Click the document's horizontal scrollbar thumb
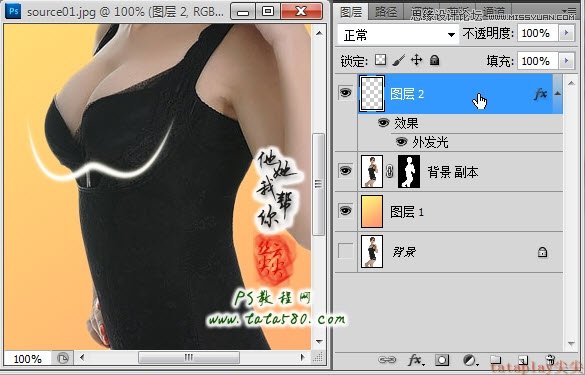The height and width of the screenshot is (375, 585). 189,358
